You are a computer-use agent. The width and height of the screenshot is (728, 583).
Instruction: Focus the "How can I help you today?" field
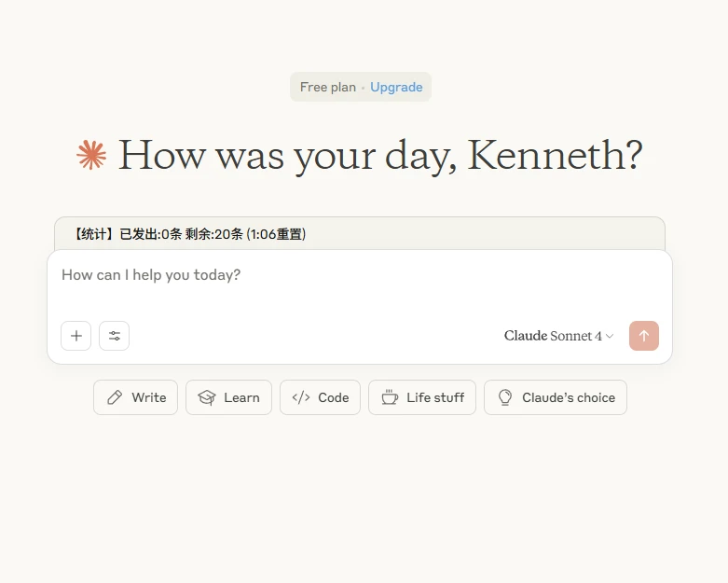(359, 275)
